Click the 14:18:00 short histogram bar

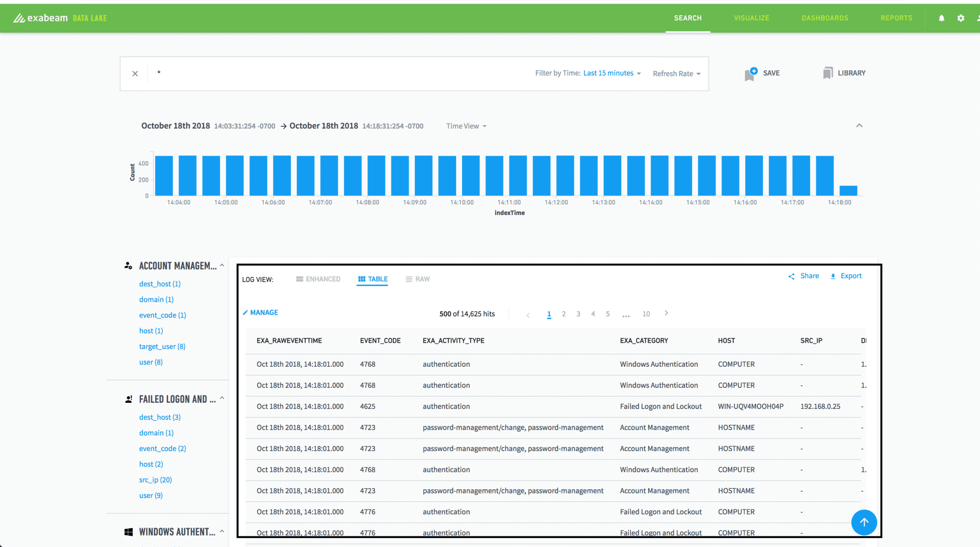tap(848, 190)
